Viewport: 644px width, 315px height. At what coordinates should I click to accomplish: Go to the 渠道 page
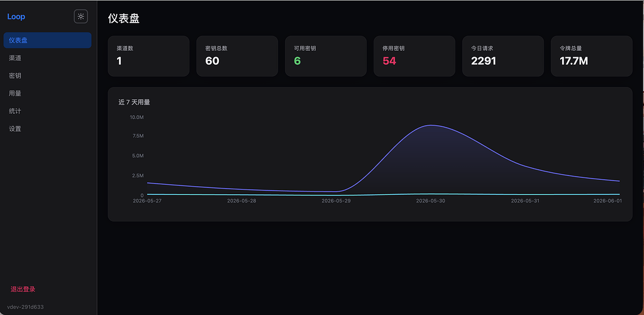(x=47, y=58)
